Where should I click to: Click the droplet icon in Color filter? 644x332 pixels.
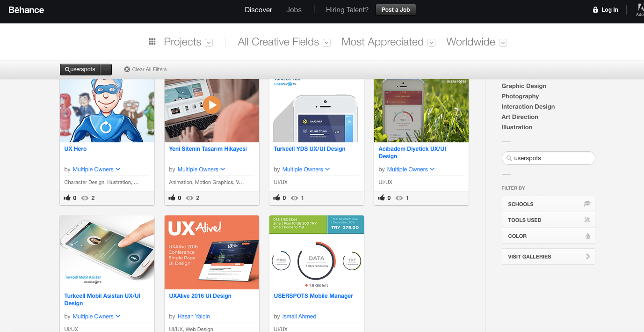pos(588,236)
